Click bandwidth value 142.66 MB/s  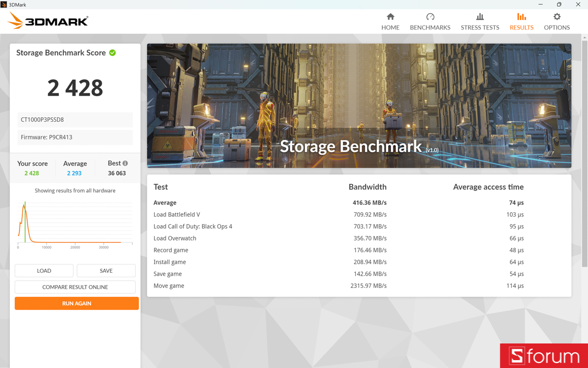tap(370, 274)
